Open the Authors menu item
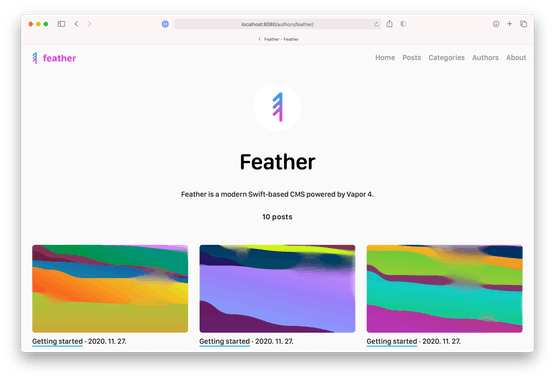 (485, 58)
